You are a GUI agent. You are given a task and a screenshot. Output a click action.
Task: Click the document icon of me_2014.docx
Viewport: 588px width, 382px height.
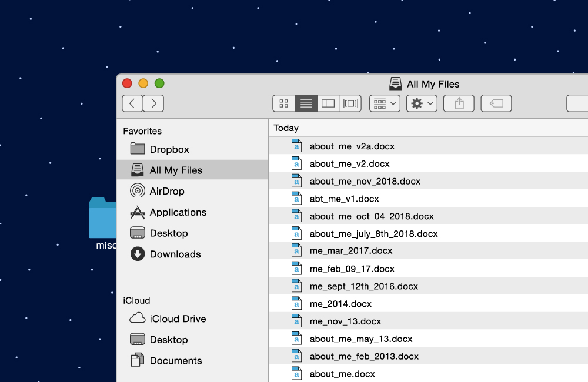[296, 303]
